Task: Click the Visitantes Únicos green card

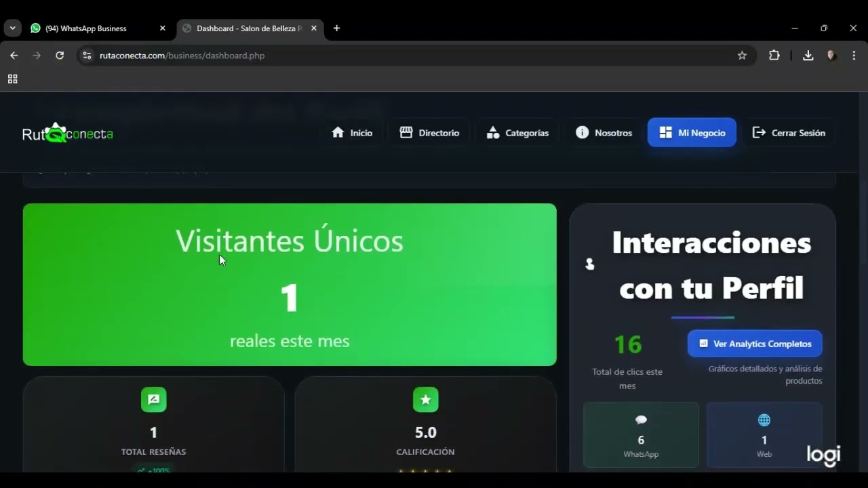Action: pos(290,285)
